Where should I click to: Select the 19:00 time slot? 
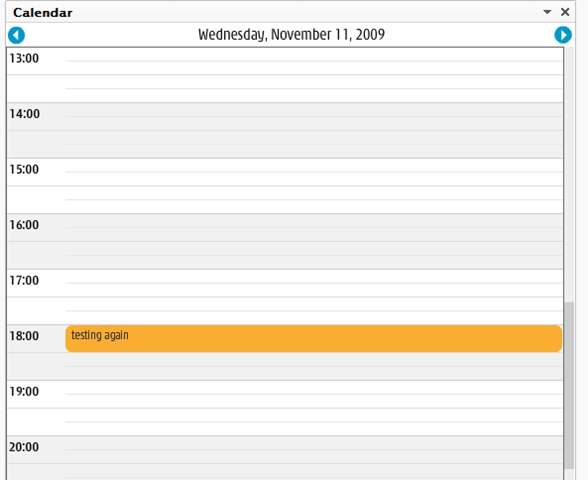tap(314, 394)
